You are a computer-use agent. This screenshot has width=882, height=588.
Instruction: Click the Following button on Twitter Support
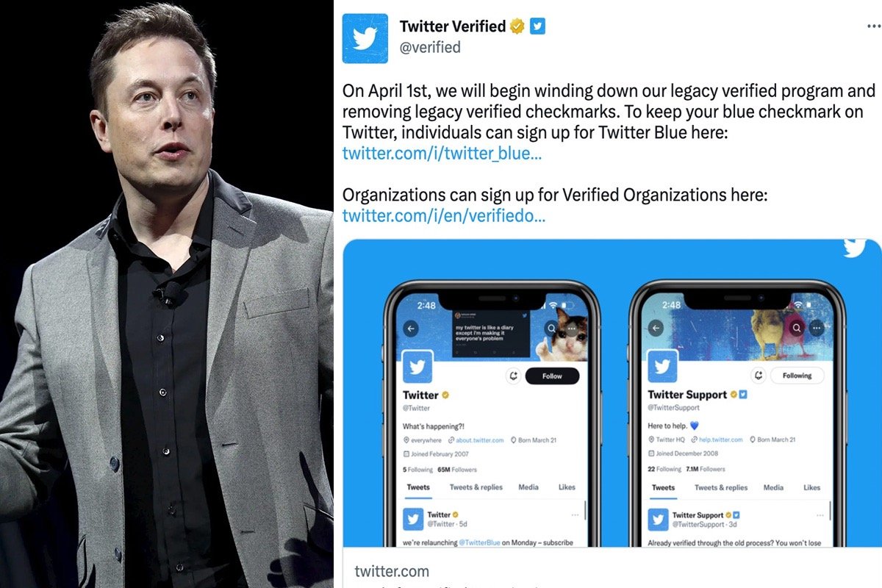tap(797, 375)
